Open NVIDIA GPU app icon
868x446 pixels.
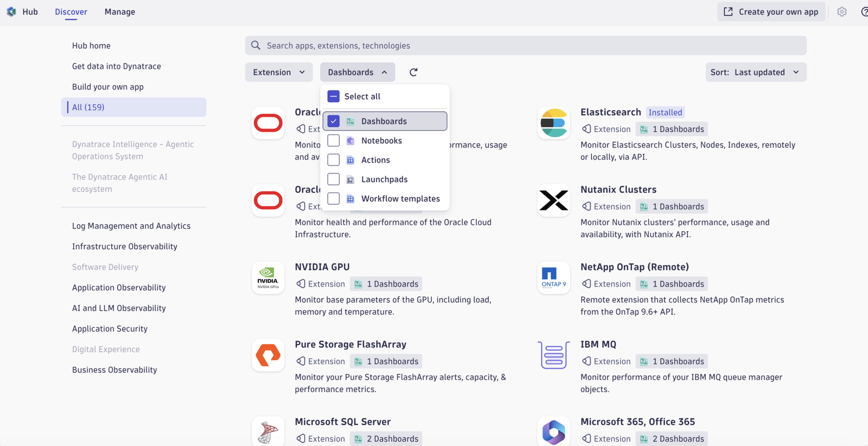coord(268,278)
